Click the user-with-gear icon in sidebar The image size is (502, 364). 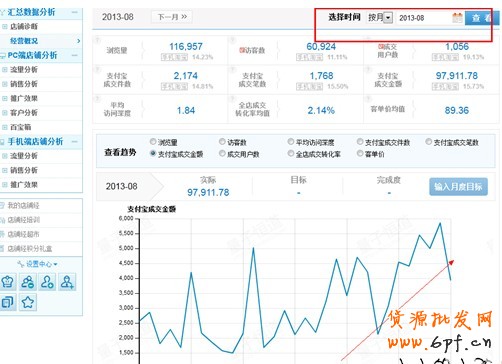[x=47, y=282]
